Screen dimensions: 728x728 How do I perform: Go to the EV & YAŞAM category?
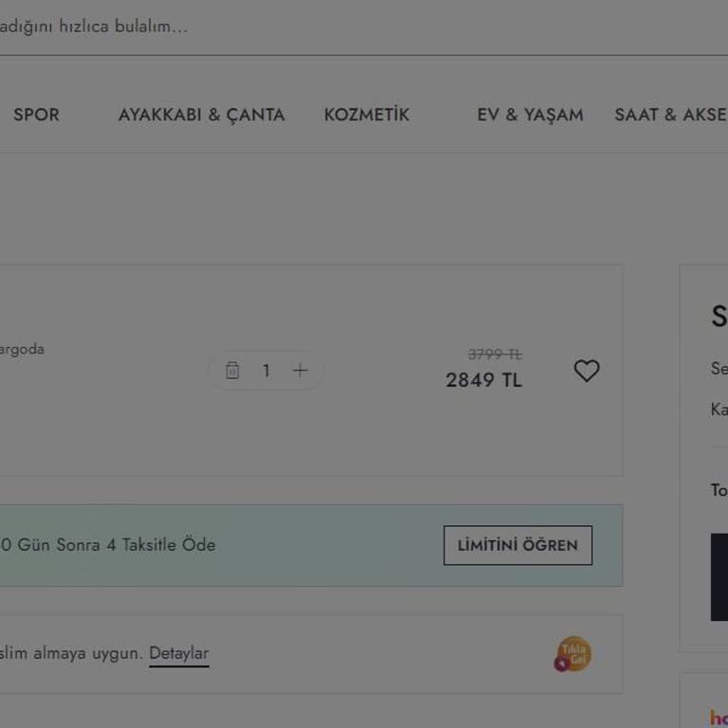[530, 115]
